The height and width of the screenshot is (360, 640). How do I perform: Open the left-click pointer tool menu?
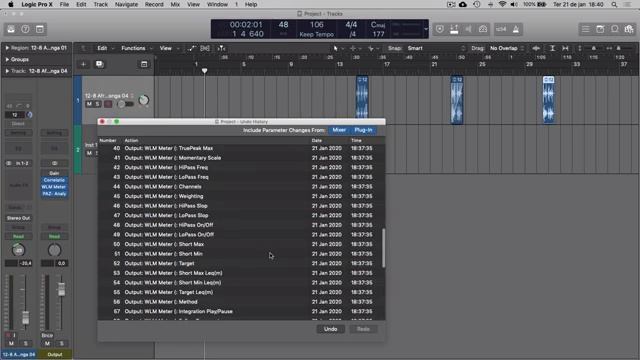(337, 48)
